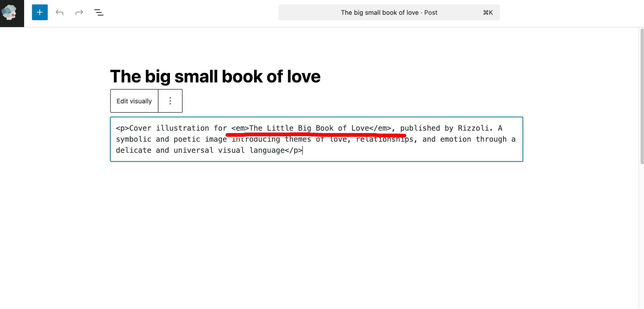Viewport: 644px width, 309px height.
Task: Click the page vertical scrollbar
Action: tap(642, 96)
